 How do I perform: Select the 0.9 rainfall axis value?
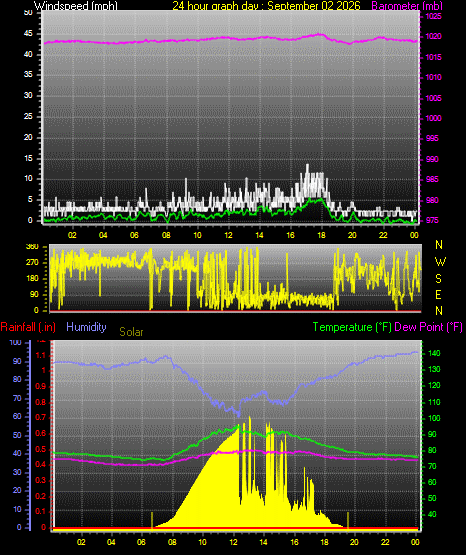tap(41, 386)
